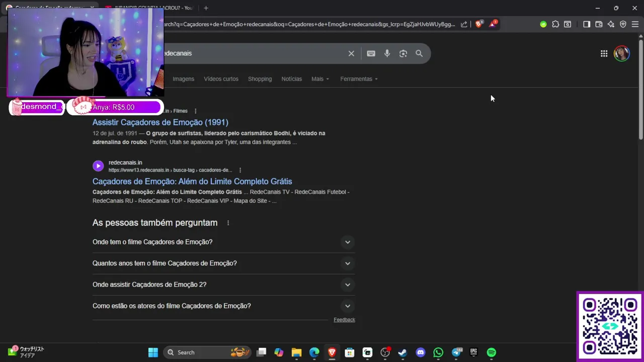Image resolution: width=644 pixels, height=362 pixels.
Task: Open the taskbar watchlist widget
Action: click(x=26, y=352)
